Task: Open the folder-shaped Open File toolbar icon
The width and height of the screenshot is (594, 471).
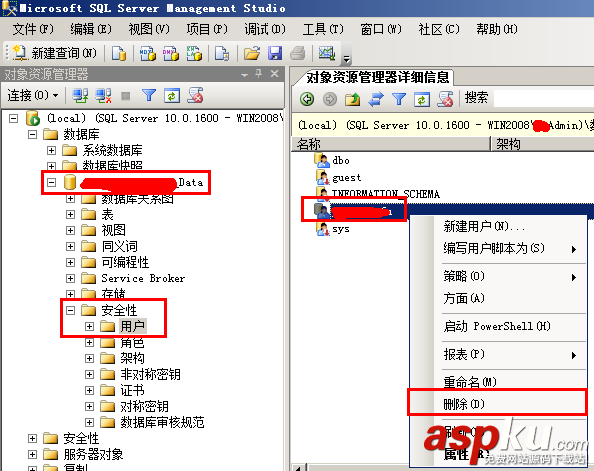Action: pos(252,53)
